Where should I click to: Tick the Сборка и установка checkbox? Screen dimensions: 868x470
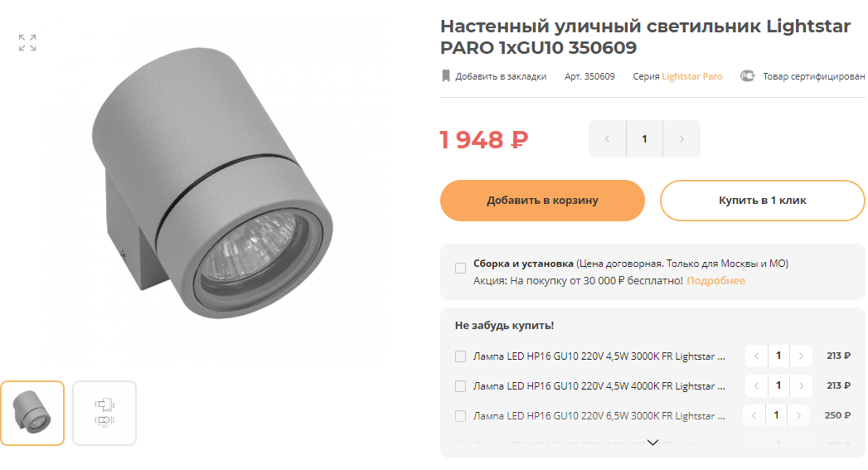tap(460, 269)
